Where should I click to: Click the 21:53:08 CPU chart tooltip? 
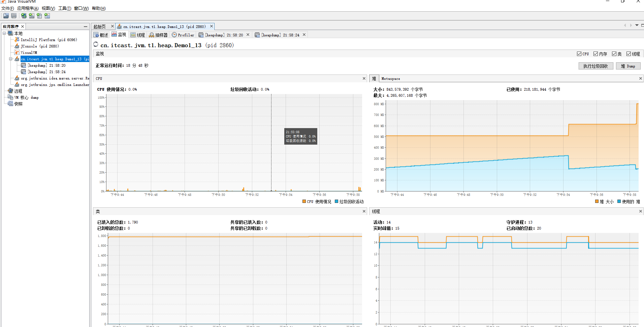[301, 136]
